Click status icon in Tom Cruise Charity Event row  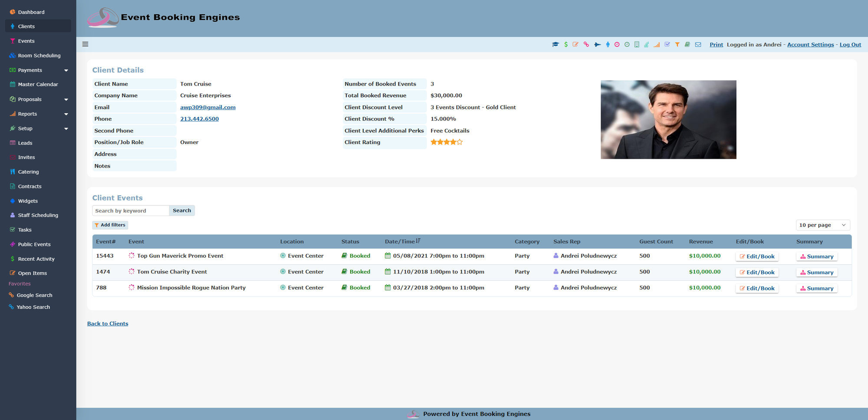click(344, 272)
